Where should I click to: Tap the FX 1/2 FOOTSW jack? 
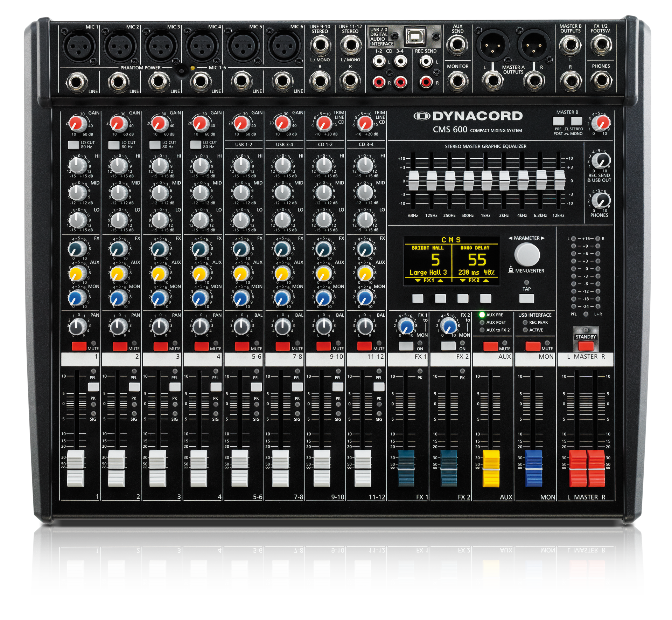[x=601, y=45]
